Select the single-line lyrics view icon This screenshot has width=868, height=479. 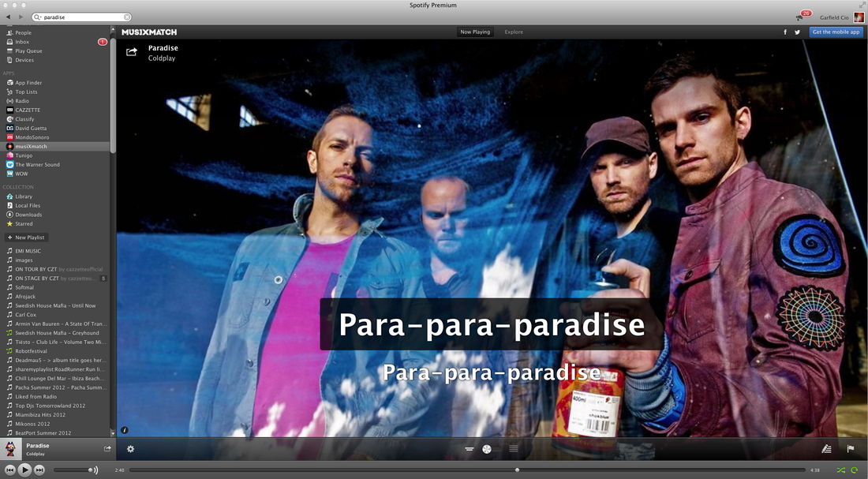point(470,449)
